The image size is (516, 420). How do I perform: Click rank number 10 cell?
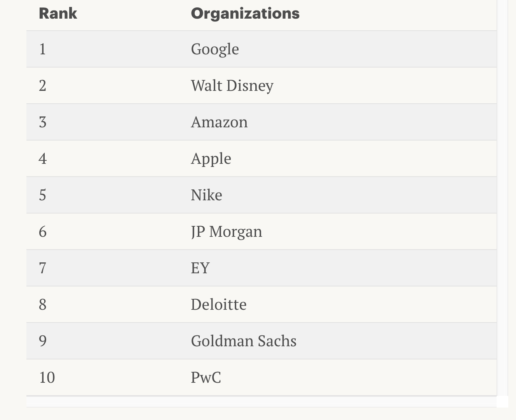(x=47, y=378)
